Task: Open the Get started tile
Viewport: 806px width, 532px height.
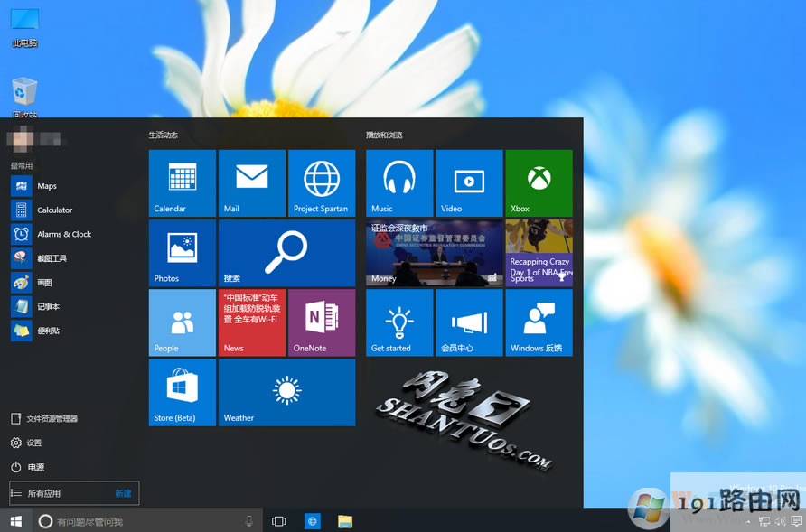Action: (x=399, y=322)
